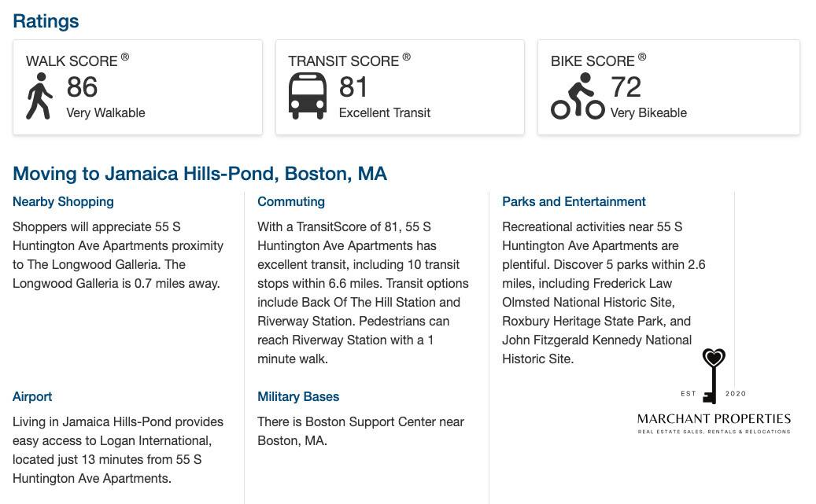Open the Transit Score 81 card
The width and height of the screenshot is (816, 504).
pos(400,87)
